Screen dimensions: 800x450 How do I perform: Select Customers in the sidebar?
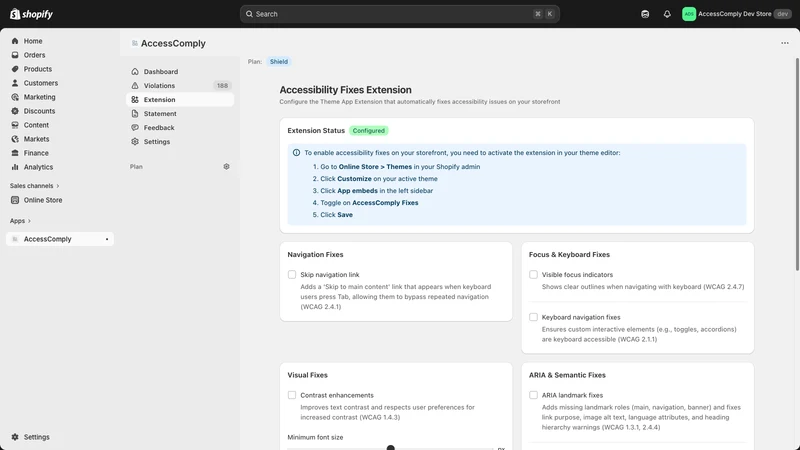tap(60, 83)
